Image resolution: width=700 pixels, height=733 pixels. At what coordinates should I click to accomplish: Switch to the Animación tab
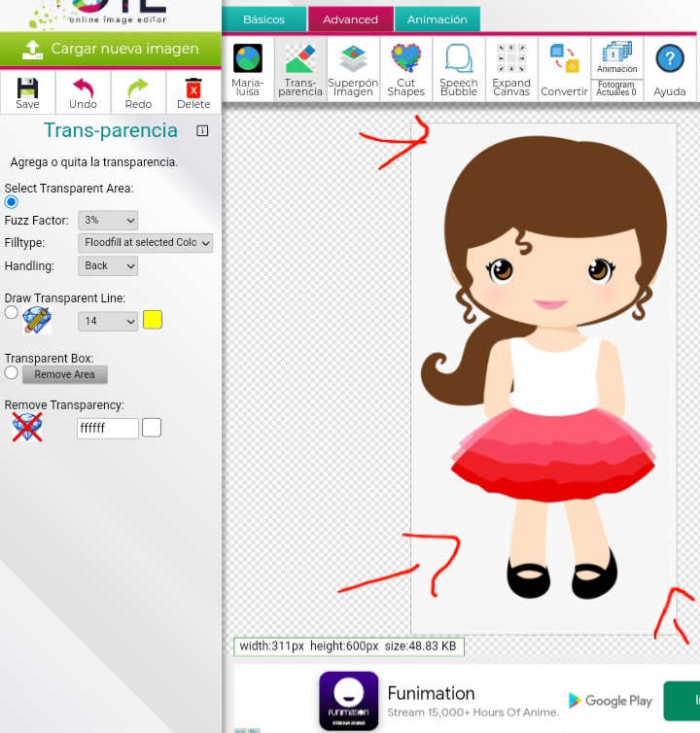[437, 19]
